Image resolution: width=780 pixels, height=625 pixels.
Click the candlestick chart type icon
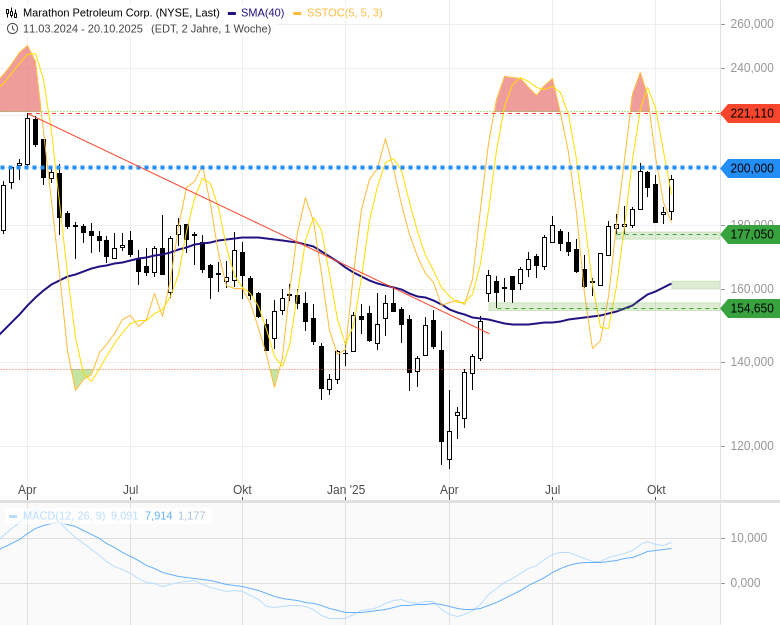click(x=12, y=13)
